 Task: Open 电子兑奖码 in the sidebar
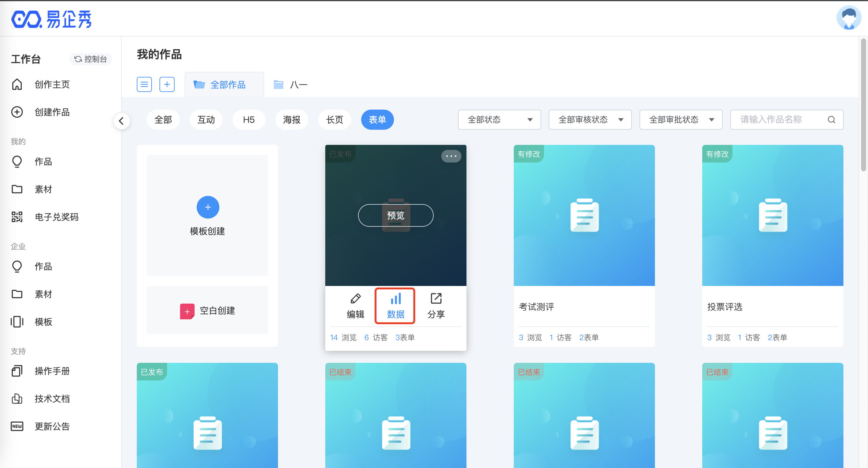56,217
